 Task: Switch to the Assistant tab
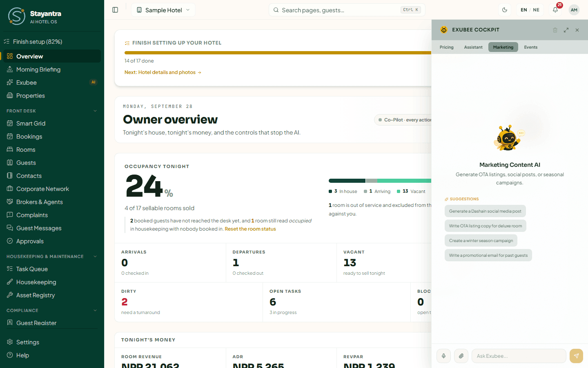[x=473, y=47]
